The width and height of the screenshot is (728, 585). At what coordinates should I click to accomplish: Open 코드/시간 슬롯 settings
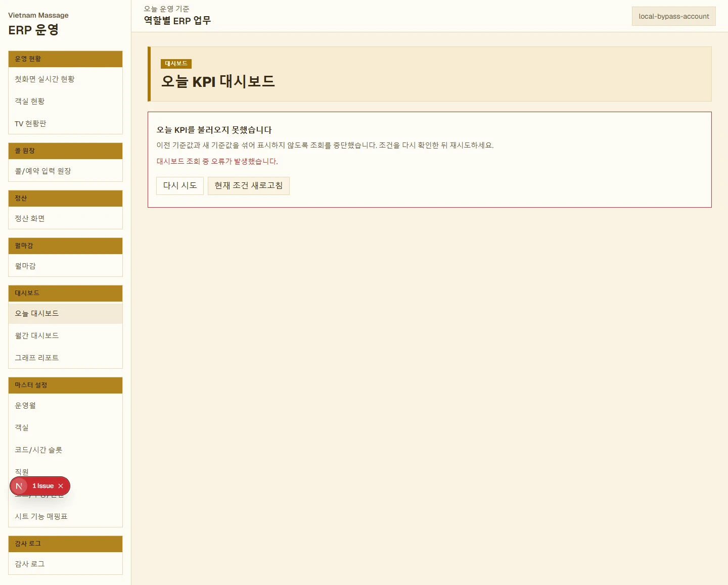click(65, 450)
